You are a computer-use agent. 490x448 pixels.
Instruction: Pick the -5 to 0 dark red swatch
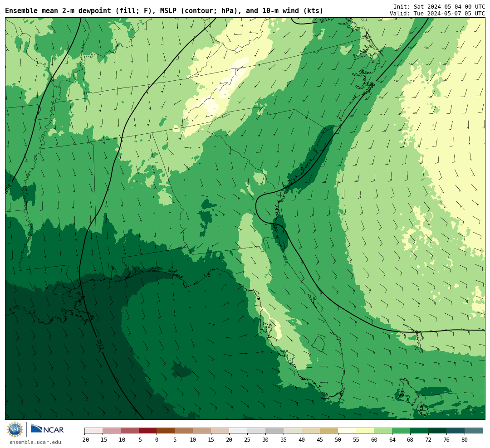[x=148, y=431]
